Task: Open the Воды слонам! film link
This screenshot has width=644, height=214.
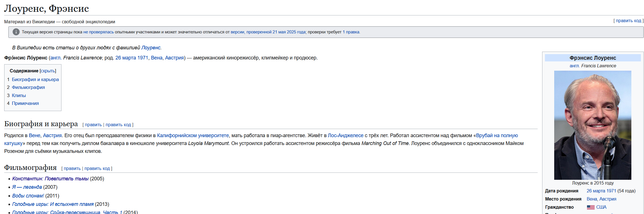Action: click(28, 196)
